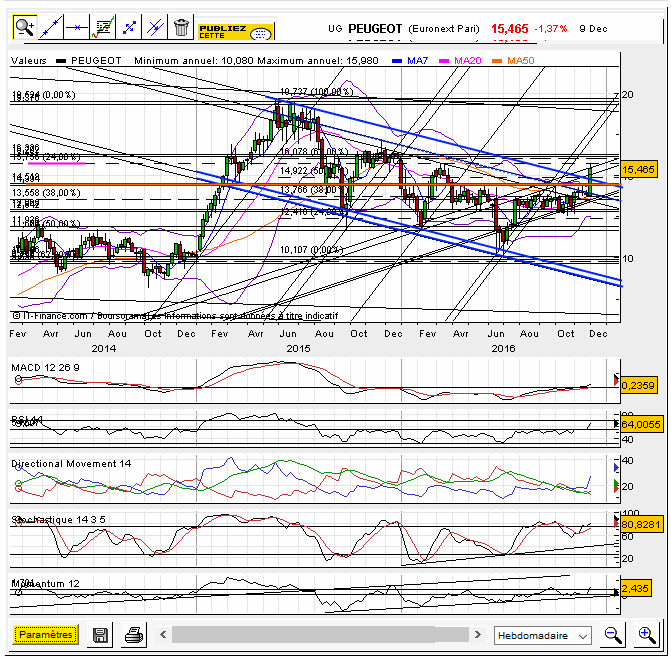The height and width of the screenshot is (659, 671).
Task: Select the magnifier zoom tool in toolbar
Action: pos(25,27)
